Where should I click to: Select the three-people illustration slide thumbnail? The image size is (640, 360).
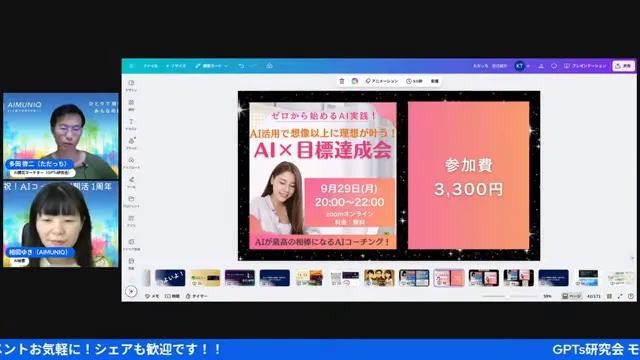[x=379, y=278]
